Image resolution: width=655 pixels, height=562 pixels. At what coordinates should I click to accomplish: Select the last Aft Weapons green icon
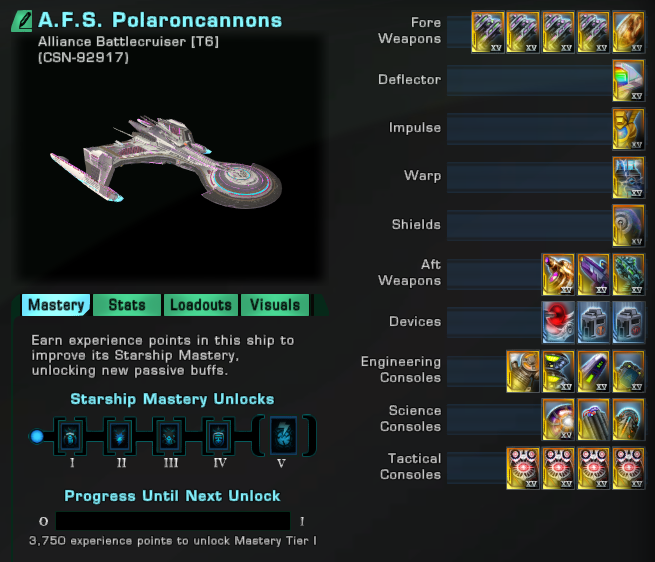[x=628, y=274]
